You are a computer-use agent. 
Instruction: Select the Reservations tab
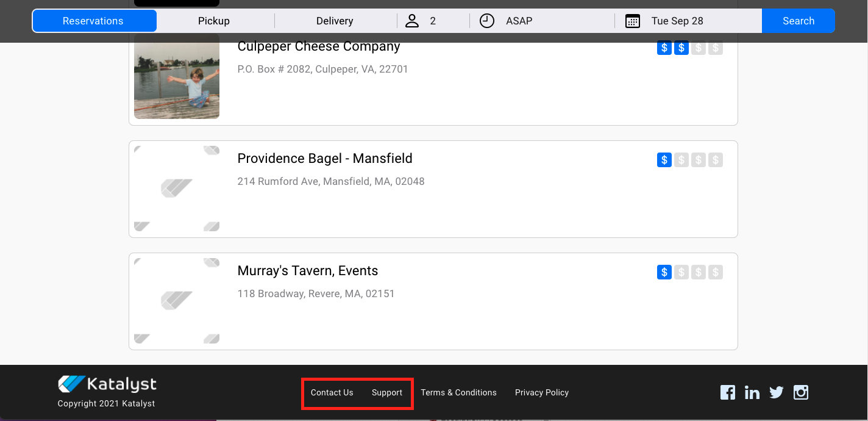[x=93, y=21]
